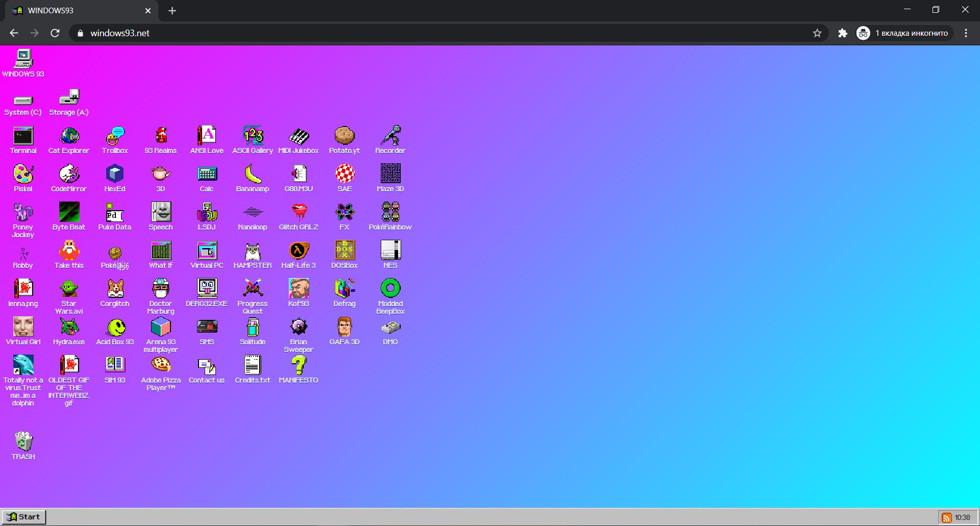The image size is (980, 526).
Task: Launch Half-Life 3 lambda icon
Action: coord(299,255)
